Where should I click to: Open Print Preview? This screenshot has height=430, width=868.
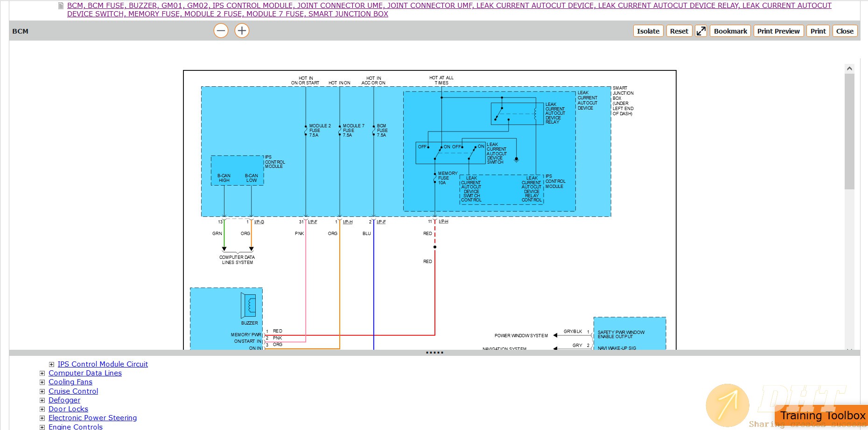click(x=778, y=31)
